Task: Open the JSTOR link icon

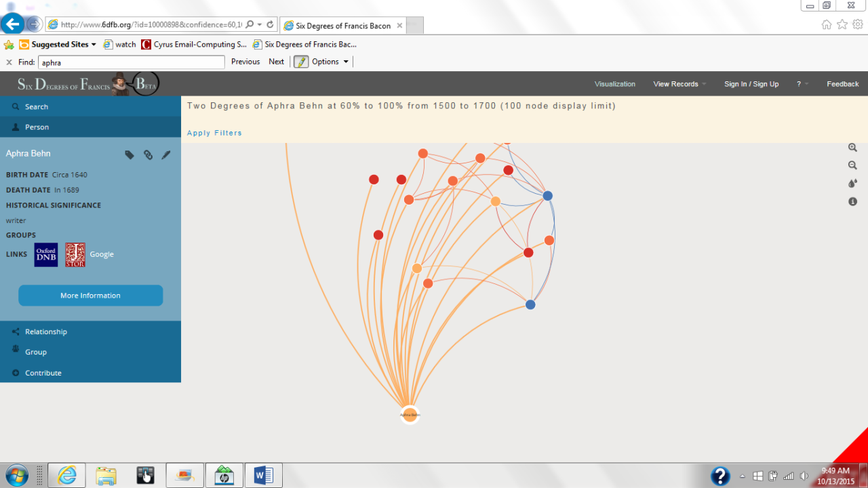Action: click(x=75, y=255)
